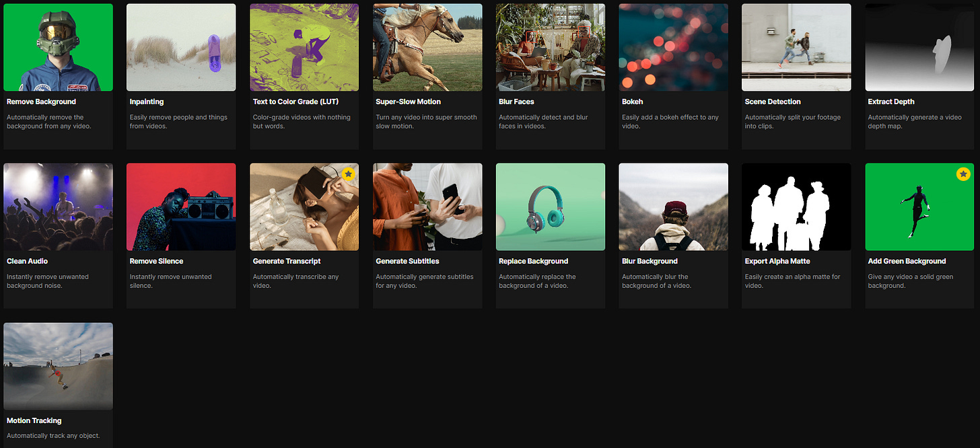Select the Remove Background title

41,102
